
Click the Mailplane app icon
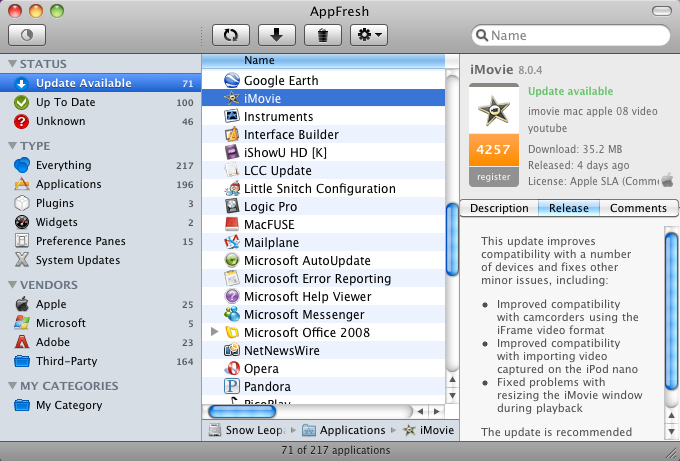tap(232, 242)
